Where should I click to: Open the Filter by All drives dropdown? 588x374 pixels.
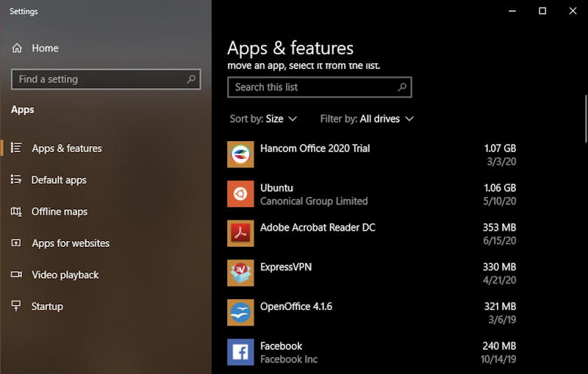point(367,119)
